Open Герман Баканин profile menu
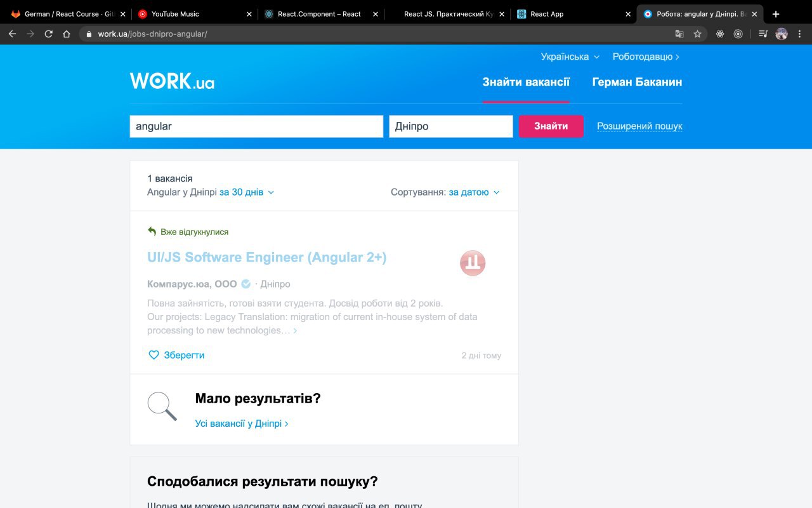The image size is (812, 508). 637,82
